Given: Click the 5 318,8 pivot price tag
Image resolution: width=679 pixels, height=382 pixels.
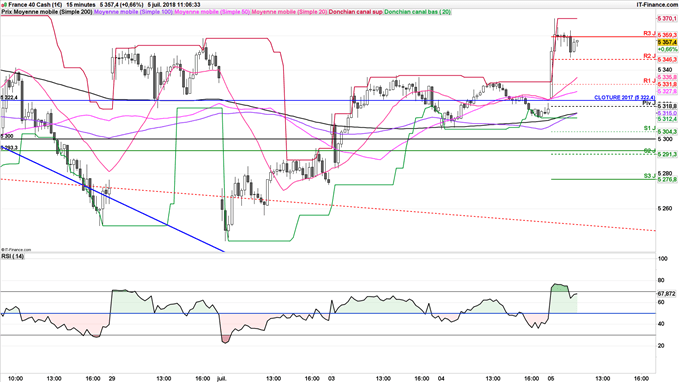Looking at the screenshot, I should 667,107.
